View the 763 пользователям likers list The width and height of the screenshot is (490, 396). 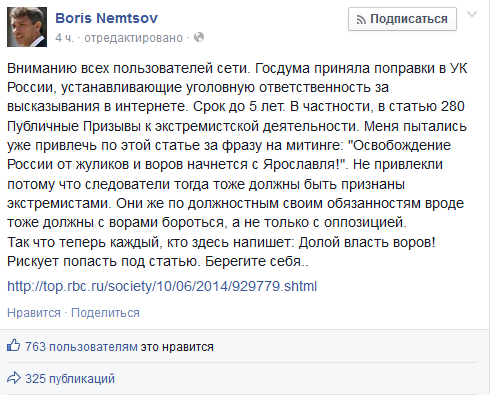coord(81,347)
